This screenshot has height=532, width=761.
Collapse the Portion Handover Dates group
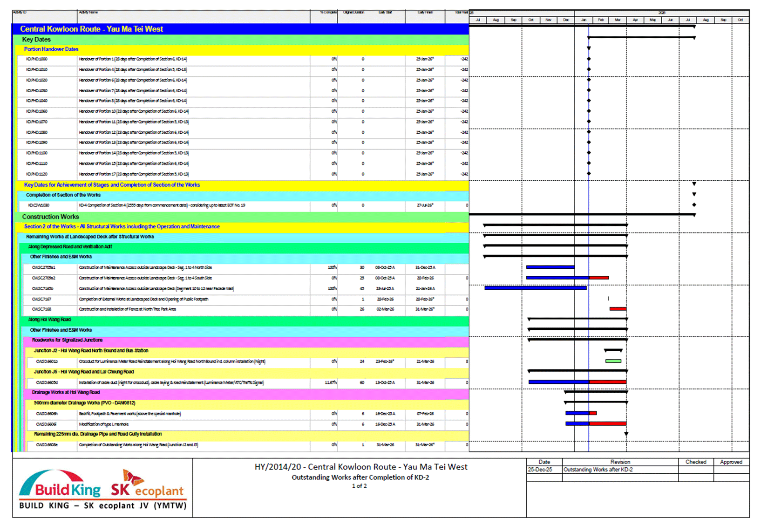[x=51, y=49]
